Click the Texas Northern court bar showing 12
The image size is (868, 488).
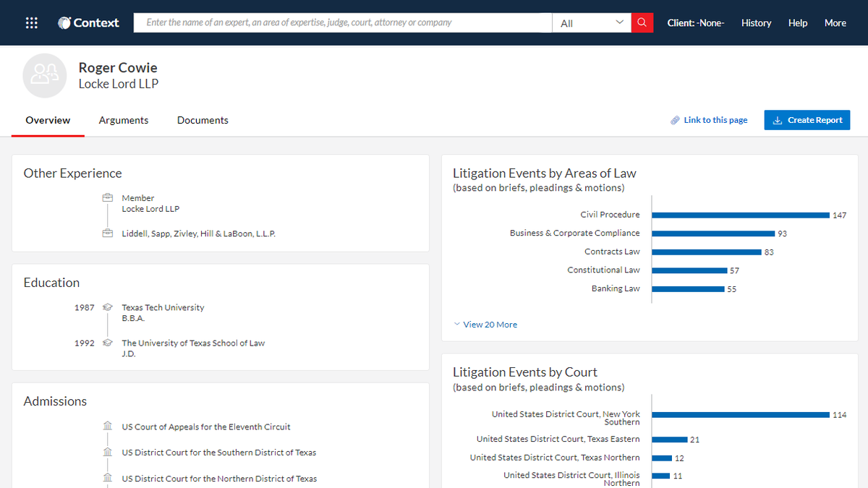[662, 458]
